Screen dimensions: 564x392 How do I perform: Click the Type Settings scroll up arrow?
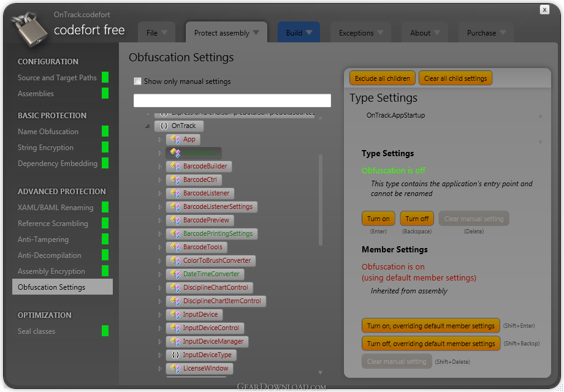540,116
